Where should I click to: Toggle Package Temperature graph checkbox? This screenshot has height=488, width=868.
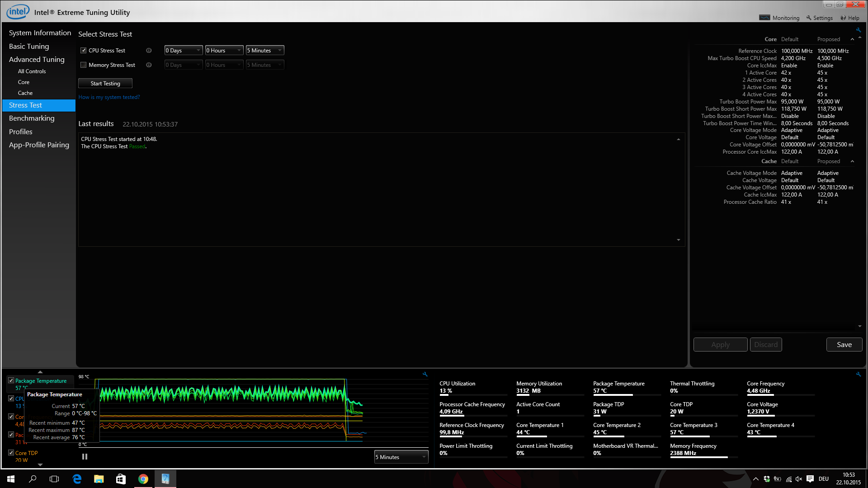click(11, 380)
